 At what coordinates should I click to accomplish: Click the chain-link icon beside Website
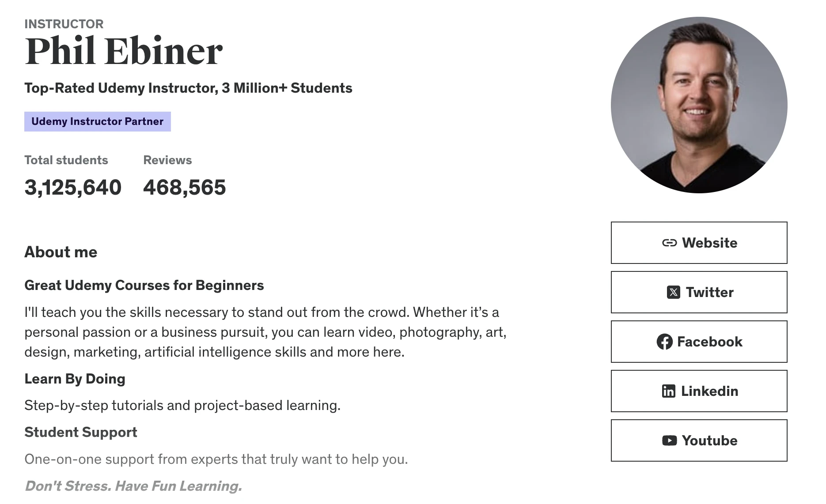(x=669, y=243)
